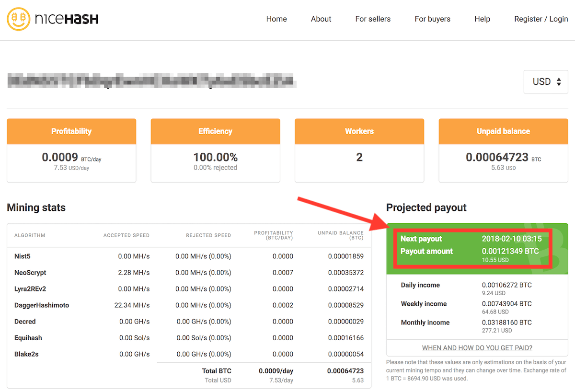The width and height of the screenshot is (575, 392).
Task: Click the UNPAID BALANCE (BTC) column header
Action: coord(341,235)
